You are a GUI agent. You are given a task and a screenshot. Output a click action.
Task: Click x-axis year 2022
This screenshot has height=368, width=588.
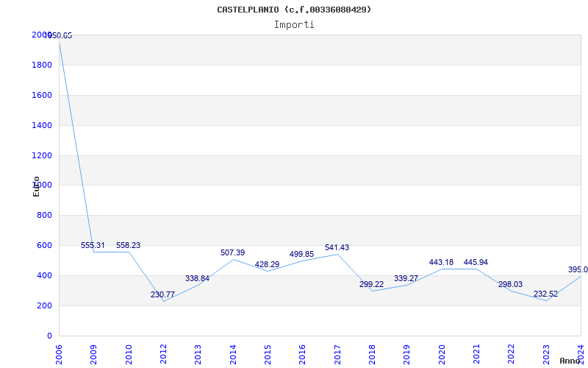tap(512, 355)
